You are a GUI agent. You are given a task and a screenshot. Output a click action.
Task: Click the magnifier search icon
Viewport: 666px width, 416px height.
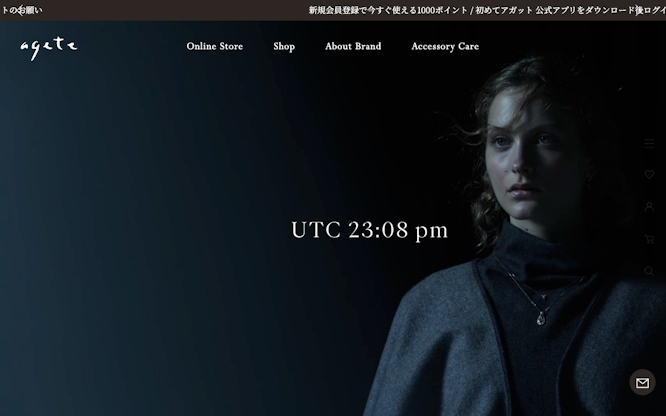point(649,271)
